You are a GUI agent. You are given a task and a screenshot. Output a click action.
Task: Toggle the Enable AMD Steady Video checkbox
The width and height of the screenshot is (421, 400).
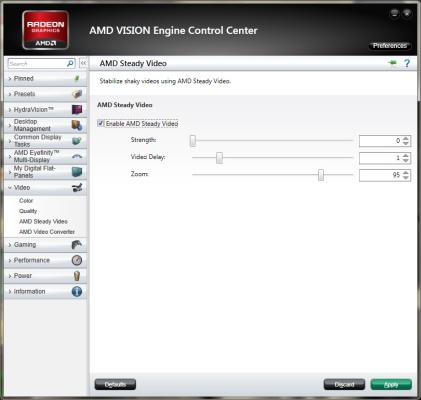[101, 123]
